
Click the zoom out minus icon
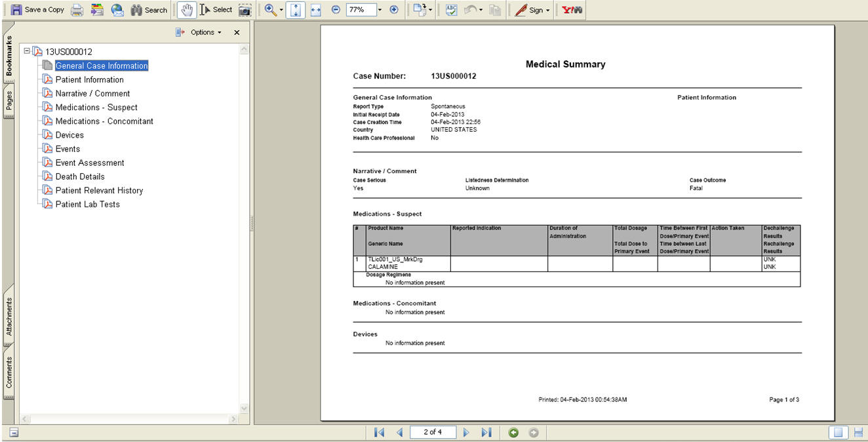click(335, 9)
